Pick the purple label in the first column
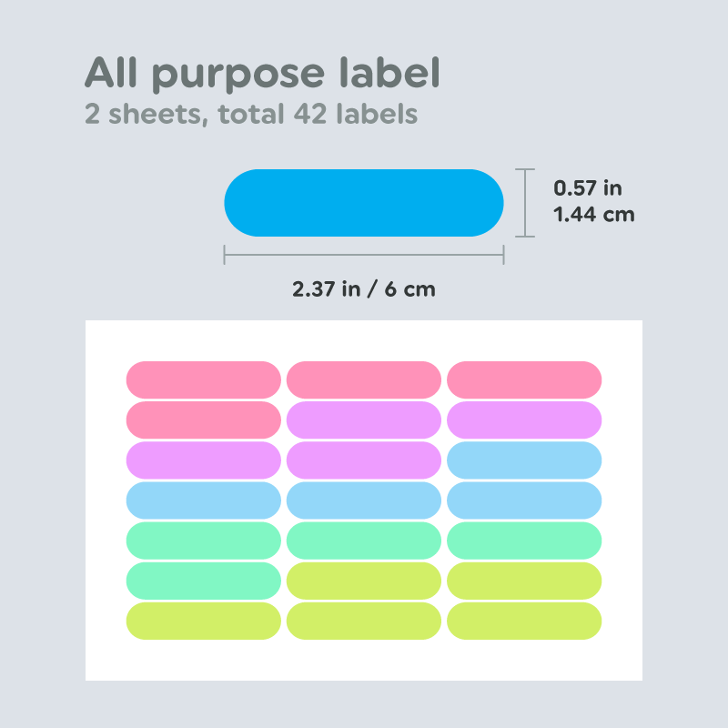The image size is (728, 728). (203, 460)
